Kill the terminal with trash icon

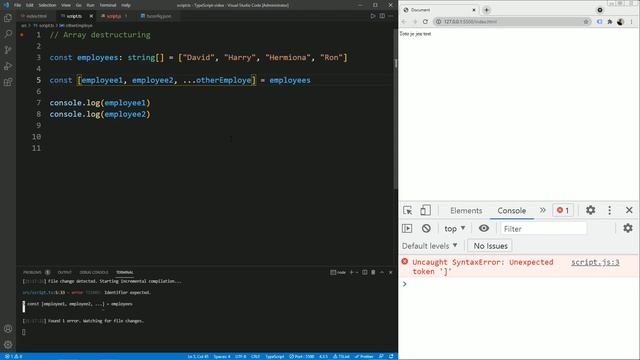373,272
